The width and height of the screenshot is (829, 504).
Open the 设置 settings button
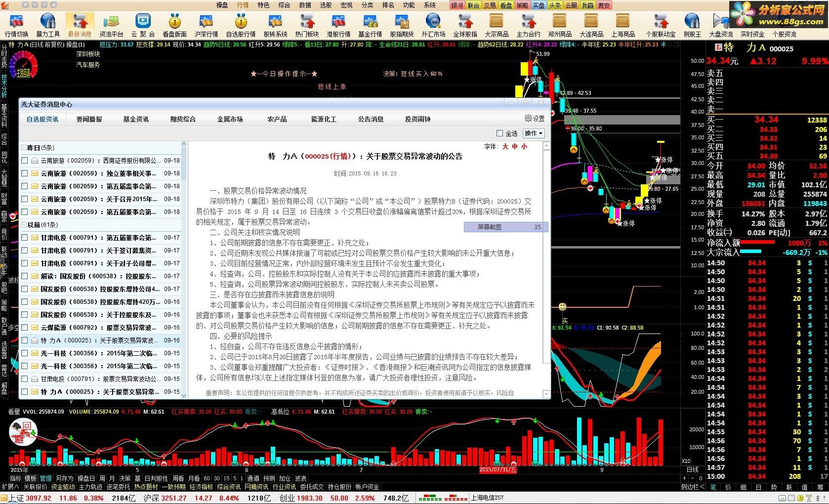pyautogui.click(x=535, y=119)
